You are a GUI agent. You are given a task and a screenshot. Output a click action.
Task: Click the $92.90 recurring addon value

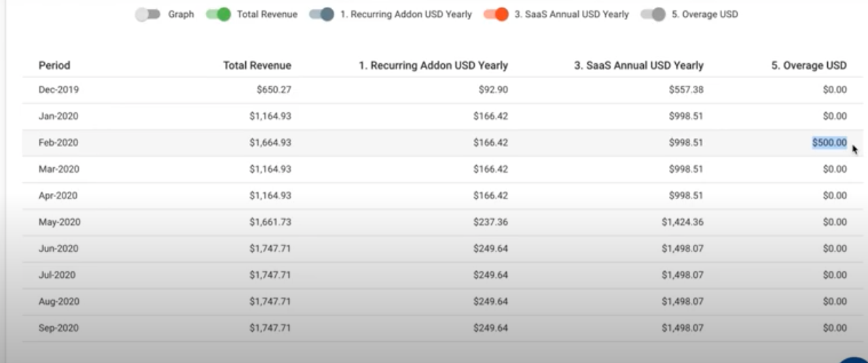[x=492, y=90]
